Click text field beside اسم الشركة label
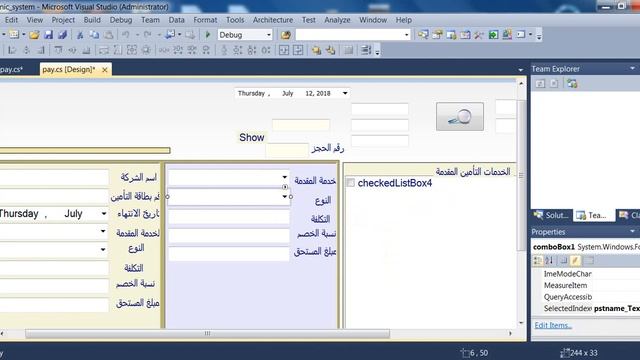The height and width of the screenshot is (360, 640). click(x=54, y=178)
